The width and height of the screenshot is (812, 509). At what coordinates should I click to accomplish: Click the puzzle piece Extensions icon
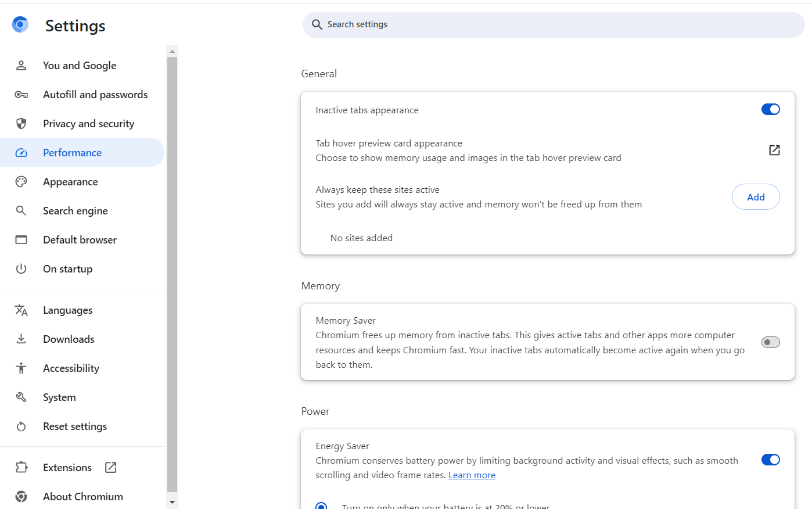point(21,468)
